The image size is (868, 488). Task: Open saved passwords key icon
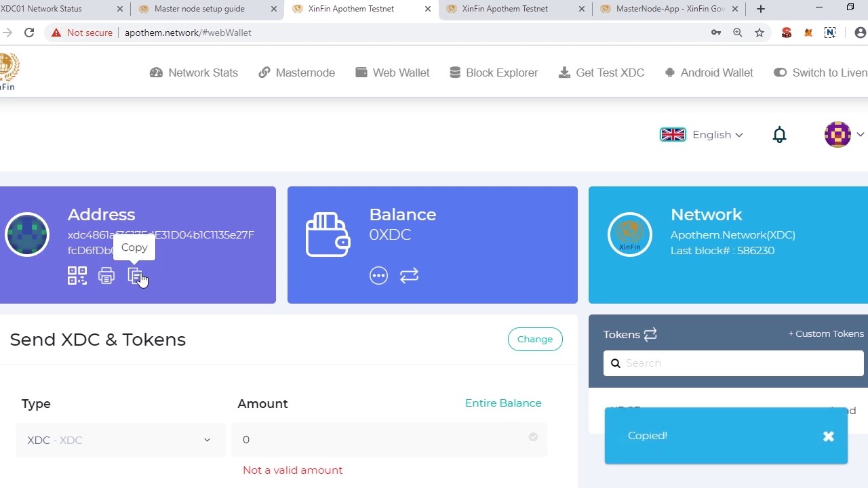(x=716, y=33)
